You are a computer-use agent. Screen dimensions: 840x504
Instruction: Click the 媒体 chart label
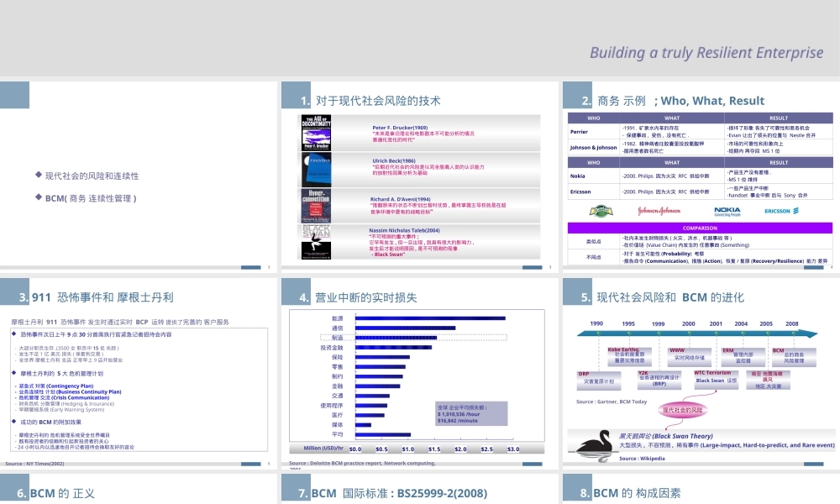pos(337,425)
